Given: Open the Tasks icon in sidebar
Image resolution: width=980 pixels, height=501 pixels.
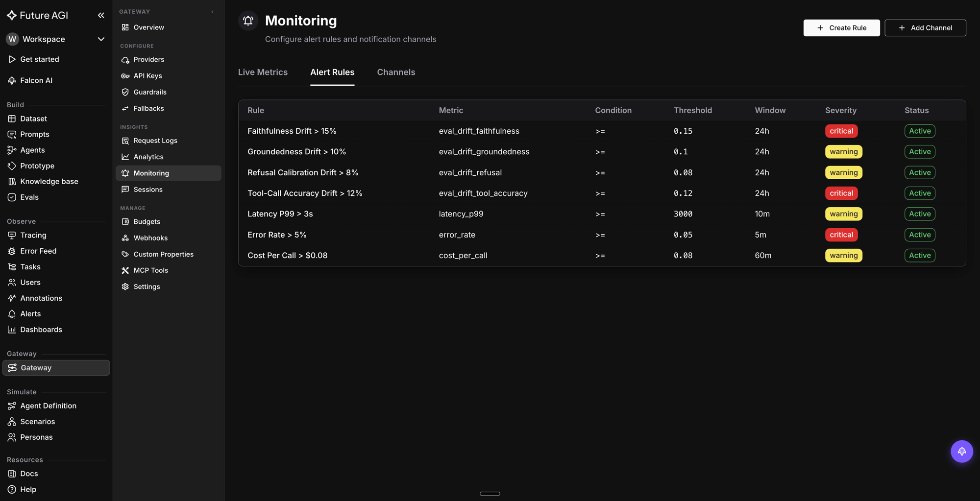Looking at the screenshot, I should click(12, 266).
